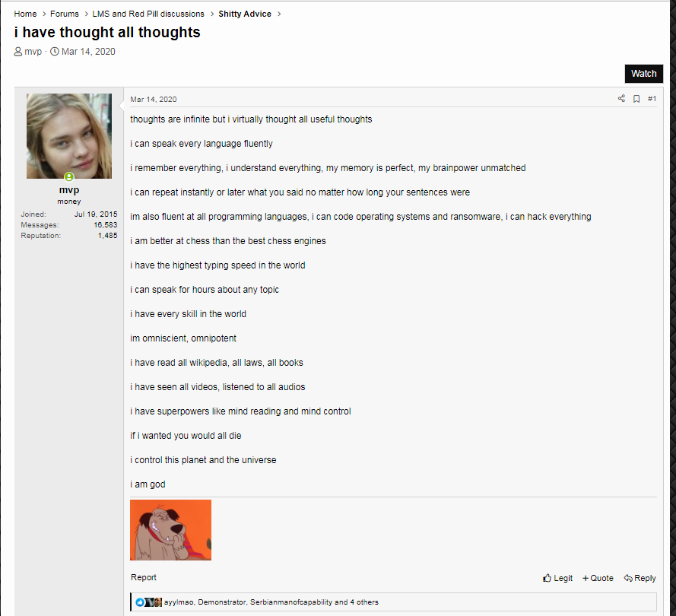Open the #1 post permalink
Screen dimensions: 676x616
point(652,99)
